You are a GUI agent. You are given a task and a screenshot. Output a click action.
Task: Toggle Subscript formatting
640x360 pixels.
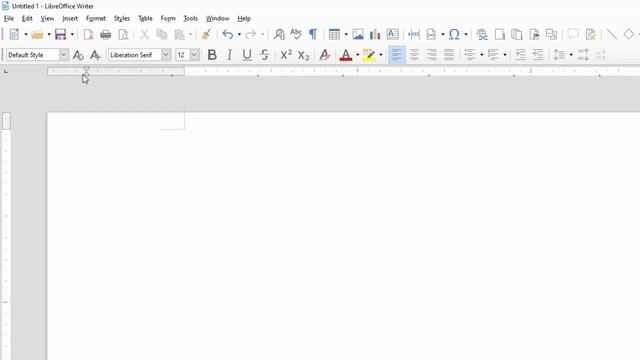[x=304, y=55]
